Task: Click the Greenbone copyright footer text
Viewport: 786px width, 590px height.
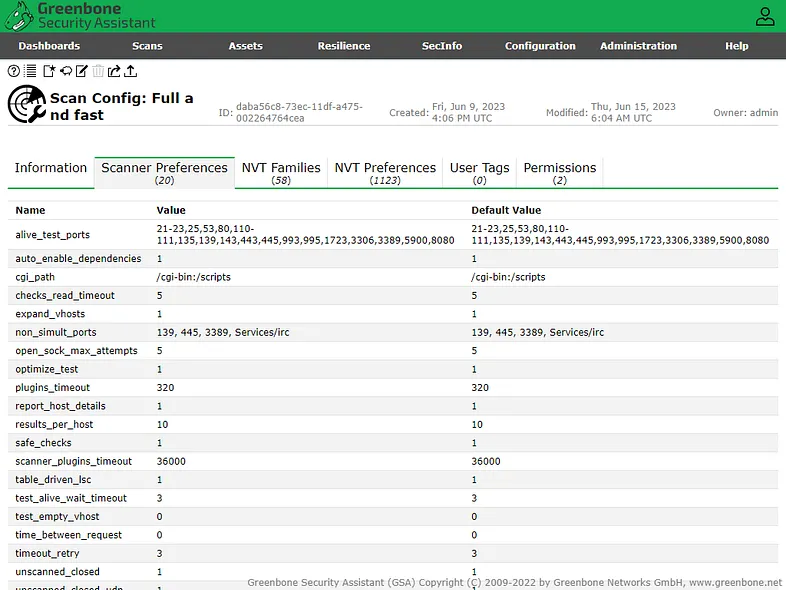Action: click(x=514, y=582)
